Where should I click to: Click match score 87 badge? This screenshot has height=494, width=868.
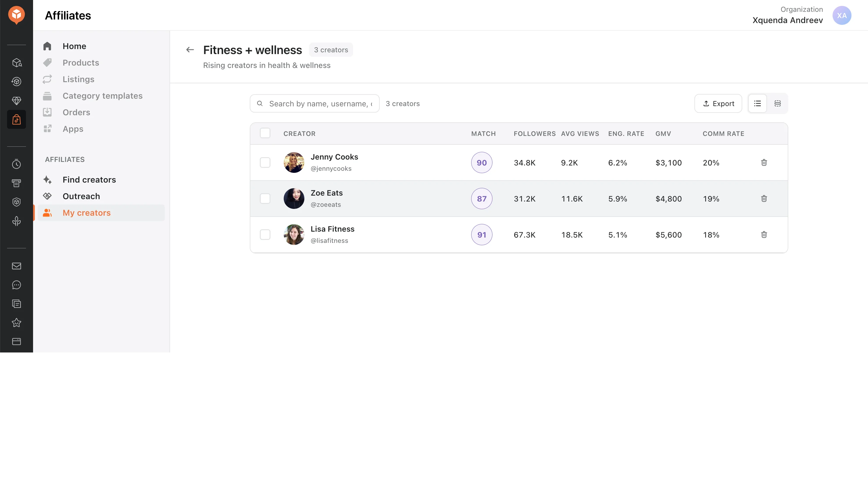[482, 199]
